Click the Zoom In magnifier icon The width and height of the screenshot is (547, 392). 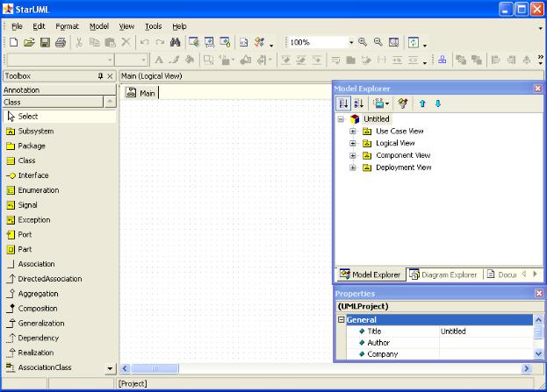pyautogui.click(x=363, y=42)
